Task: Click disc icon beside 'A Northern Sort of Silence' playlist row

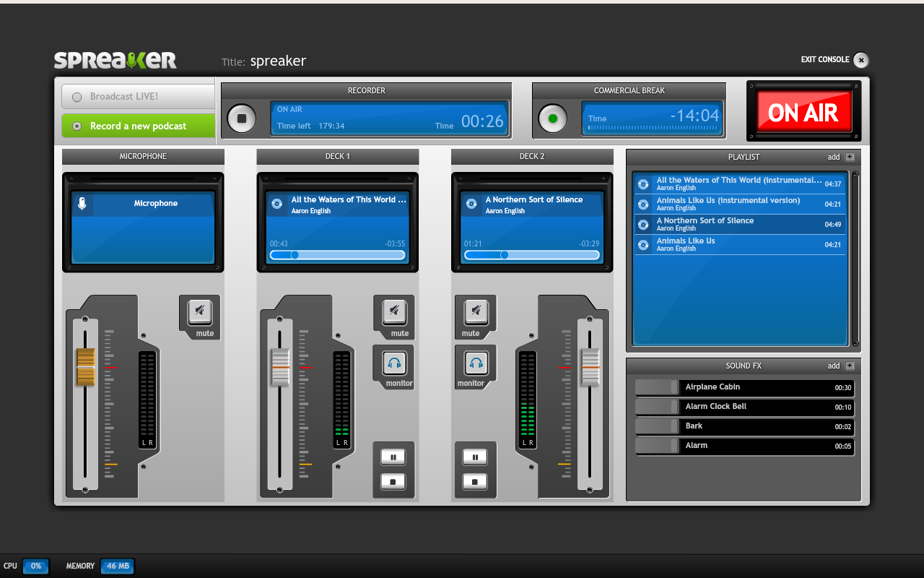Action: [643, 225]
